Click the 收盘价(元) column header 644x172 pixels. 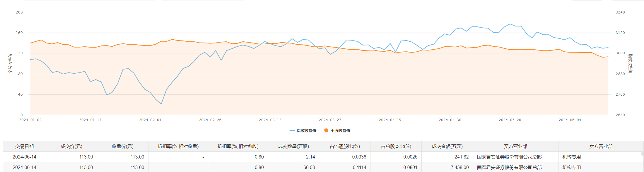(x=123, y=146)
